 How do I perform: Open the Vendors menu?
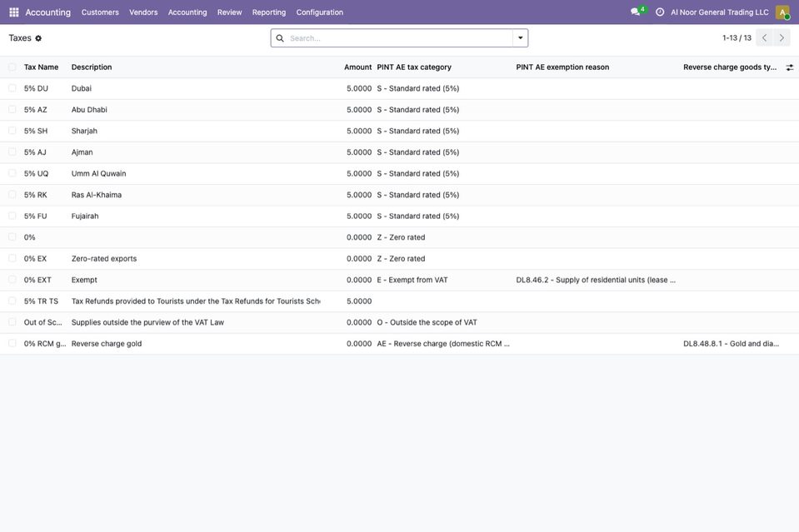coord(143,12)
